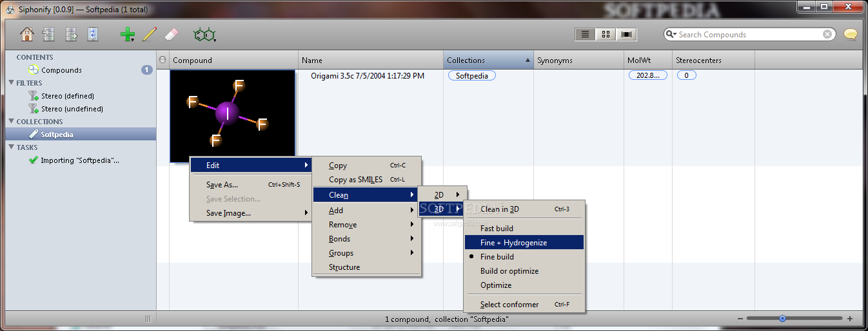Choose Select conformer
Viewport: 868px width, 331px height.
[524, 305]
